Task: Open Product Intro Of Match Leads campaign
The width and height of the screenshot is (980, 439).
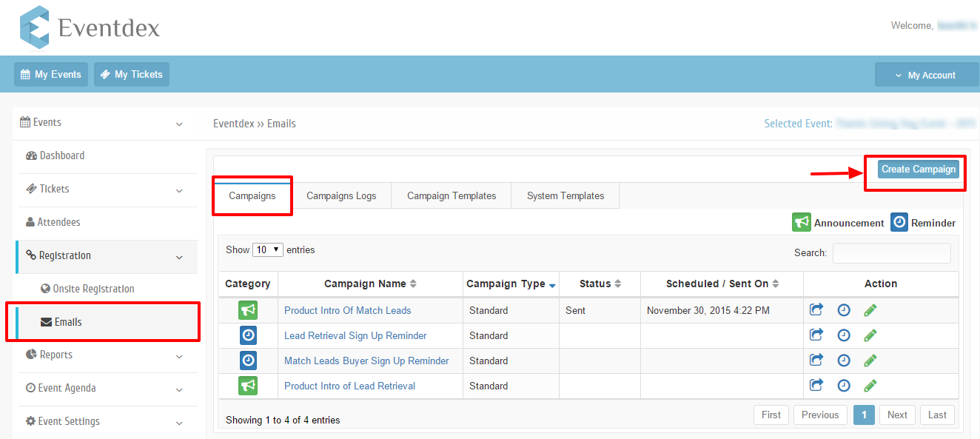Action: pos(348,310)
